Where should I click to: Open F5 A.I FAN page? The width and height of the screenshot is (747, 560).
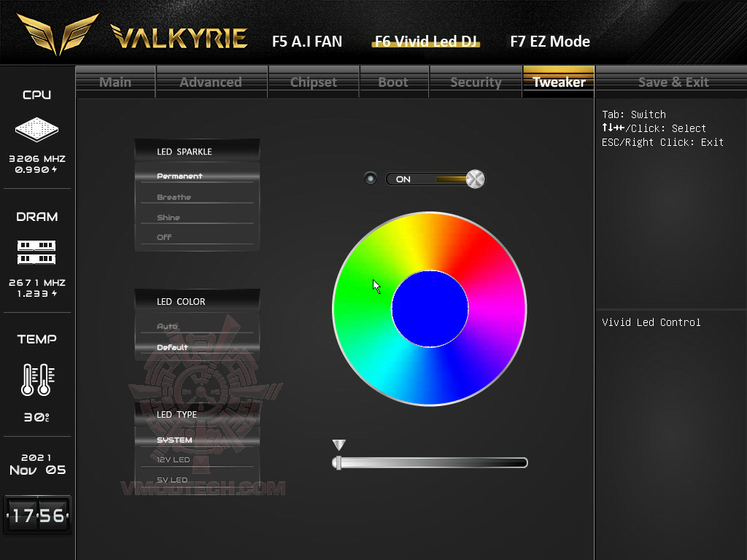(x=307, y=42)
